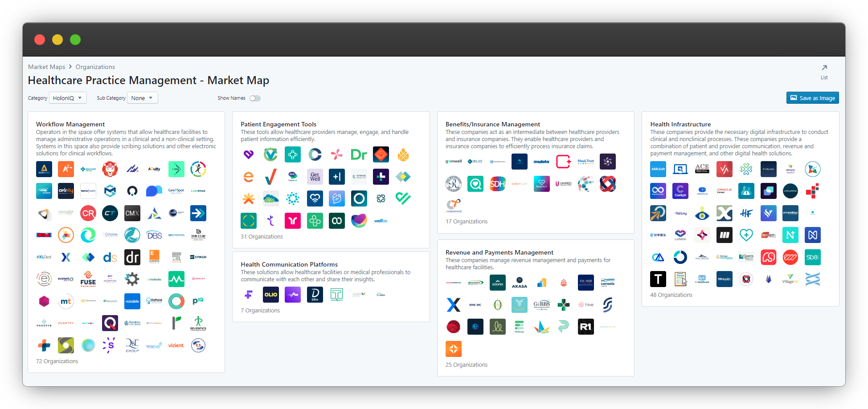This screenshot has width=868, height=409.
Task: Click the CareSpot logo
Action: pos(176,191)
